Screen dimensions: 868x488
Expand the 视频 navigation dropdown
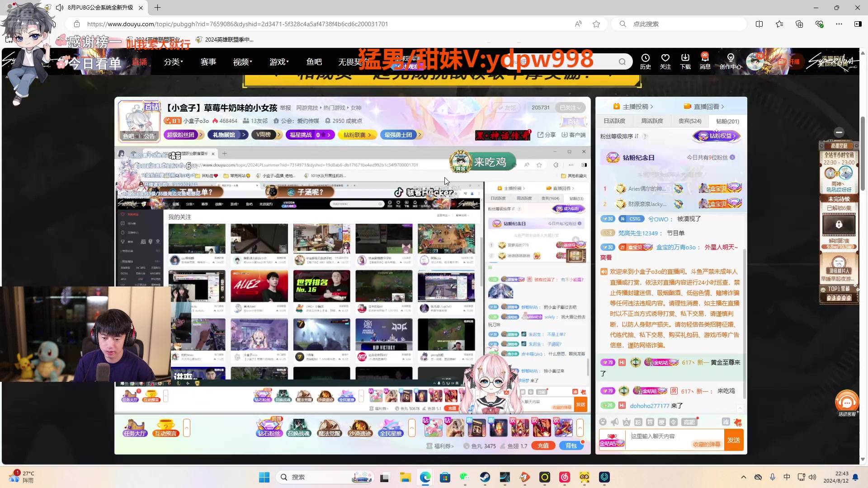click(x=242, y=61)
